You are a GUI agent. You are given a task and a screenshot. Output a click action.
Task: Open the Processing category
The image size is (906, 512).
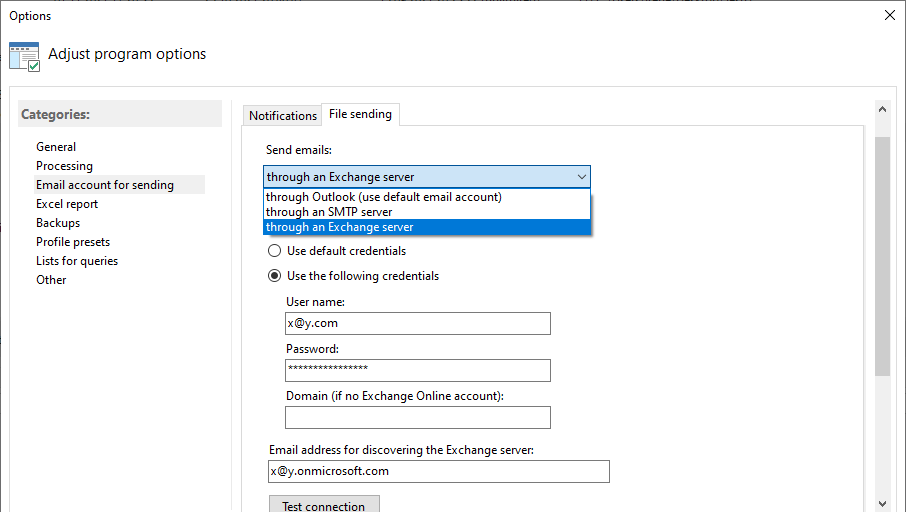click(64, 166)
